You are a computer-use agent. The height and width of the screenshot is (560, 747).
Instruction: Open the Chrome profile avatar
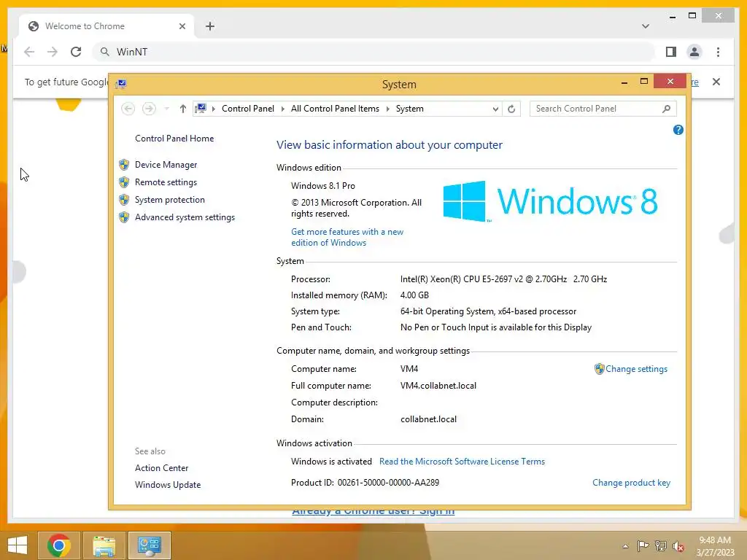[694, 52]
